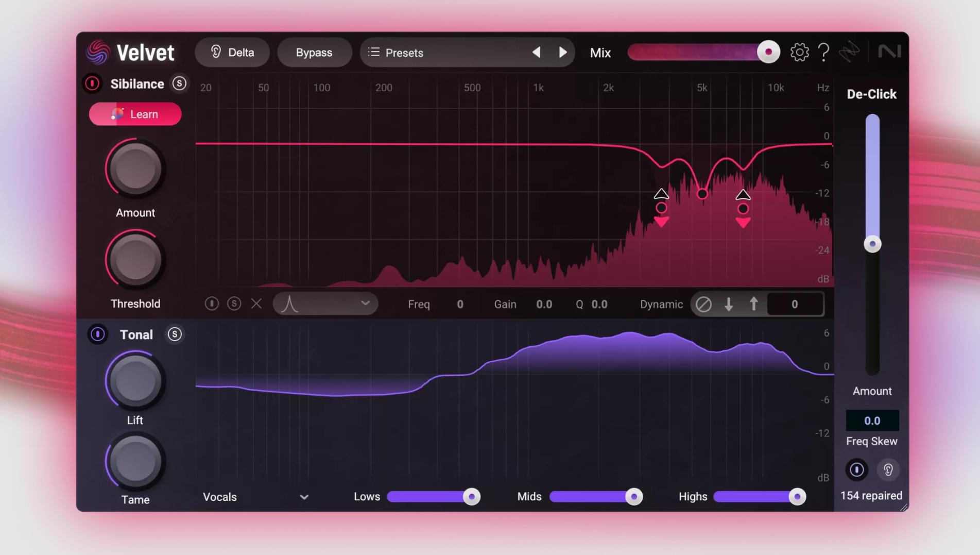Disable dynamic mode circle-slash icon

pyautogui.click(x=703, y=304)
